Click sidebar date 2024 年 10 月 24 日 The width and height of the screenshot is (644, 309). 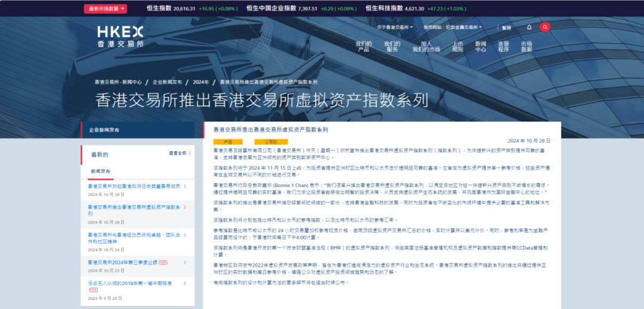106,249
